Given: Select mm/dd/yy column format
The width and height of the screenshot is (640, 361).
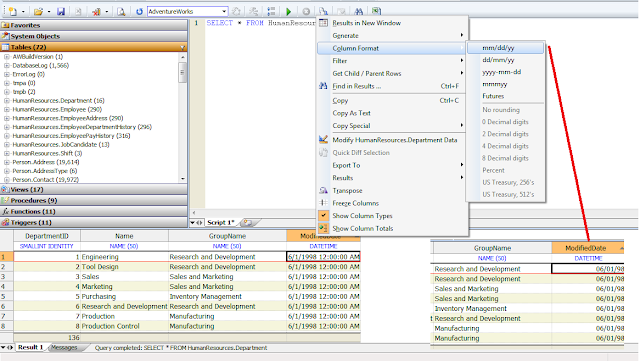Looking at the screenshot, I should (506, 48).
